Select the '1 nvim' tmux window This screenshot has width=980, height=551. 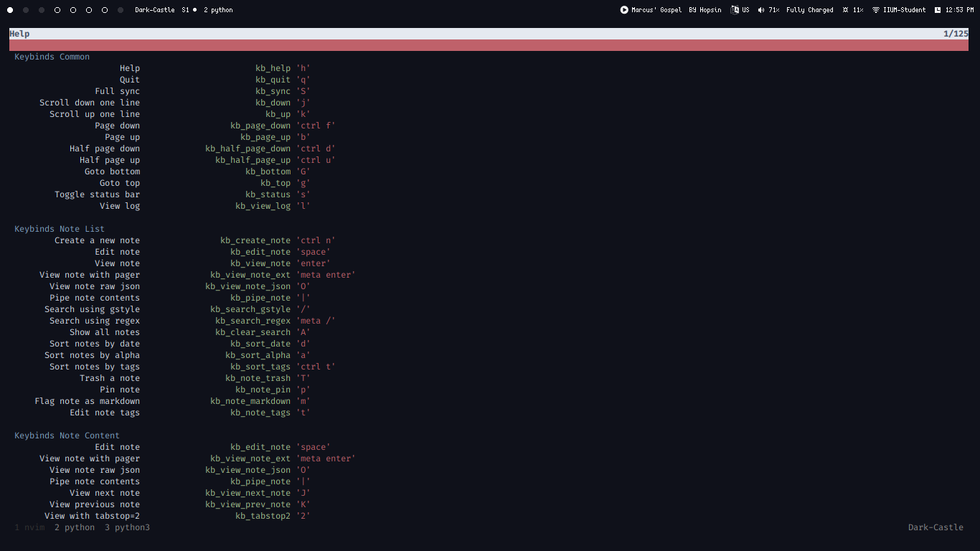pyautogui.click(x=29, y=527)
